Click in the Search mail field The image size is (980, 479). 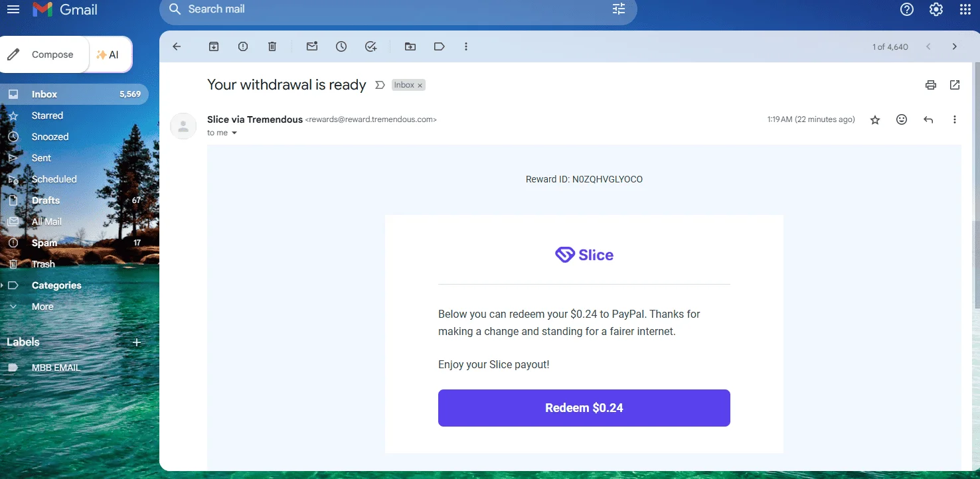point(398,9)
